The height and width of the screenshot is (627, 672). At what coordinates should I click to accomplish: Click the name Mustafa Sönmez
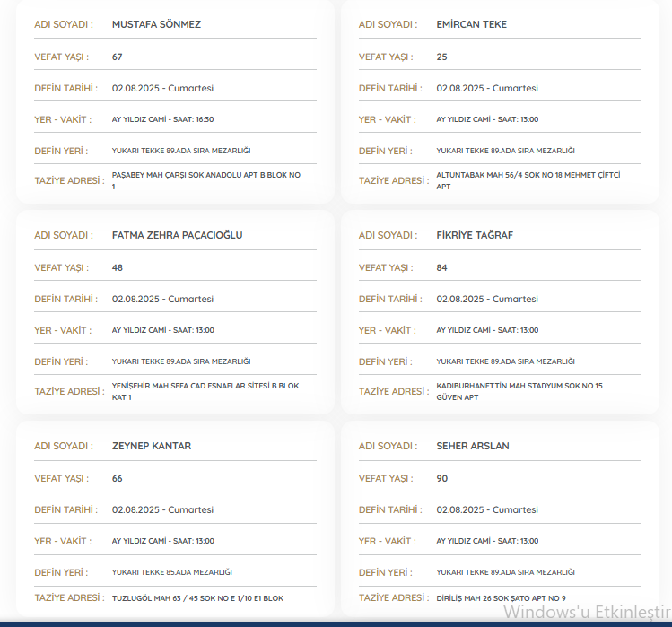(156, 24)
